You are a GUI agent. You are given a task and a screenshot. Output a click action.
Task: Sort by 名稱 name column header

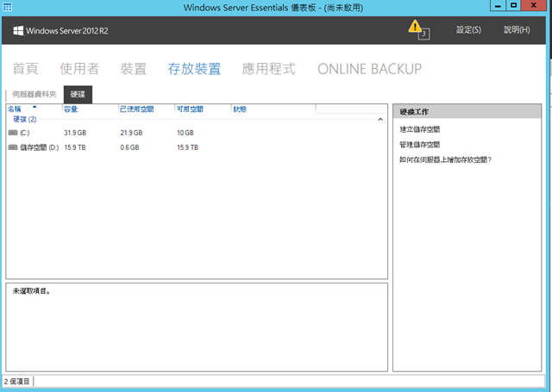click(x=34, y=109)
